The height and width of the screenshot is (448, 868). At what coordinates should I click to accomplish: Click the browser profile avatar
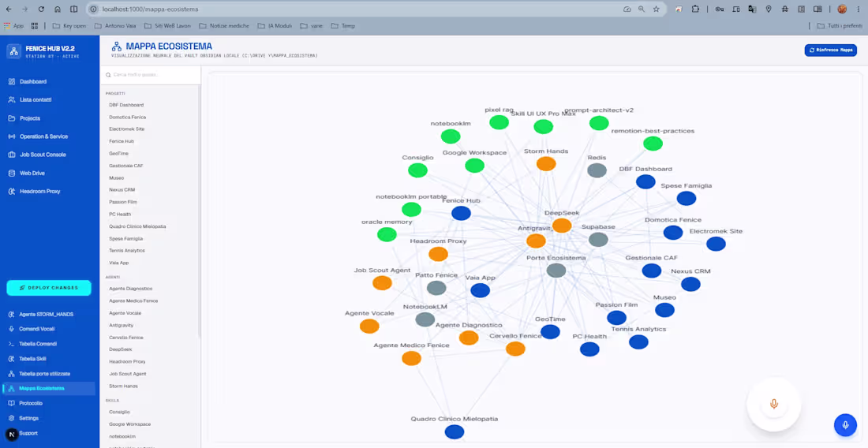click(x=842, y=9)
